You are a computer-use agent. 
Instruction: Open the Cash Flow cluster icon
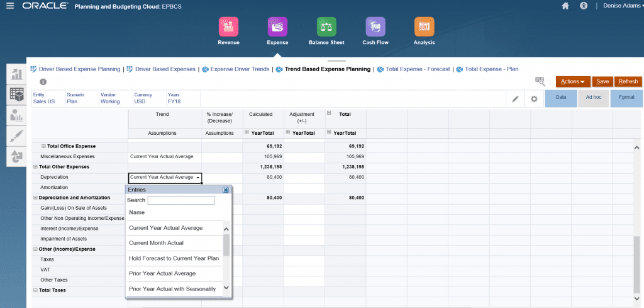[375, 27]
